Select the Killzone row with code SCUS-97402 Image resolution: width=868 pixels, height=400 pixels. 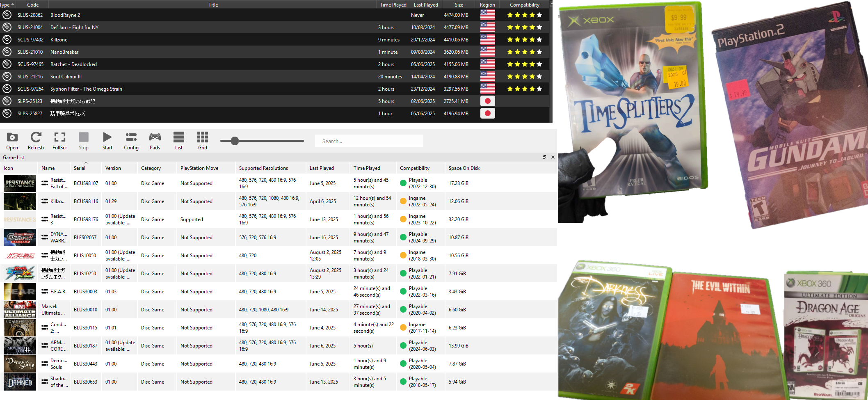[275, 39]
